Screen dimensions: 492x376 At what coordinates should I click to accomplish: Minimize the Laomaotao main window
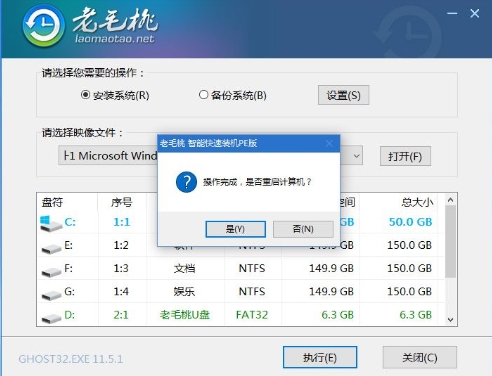pos(452,13)
